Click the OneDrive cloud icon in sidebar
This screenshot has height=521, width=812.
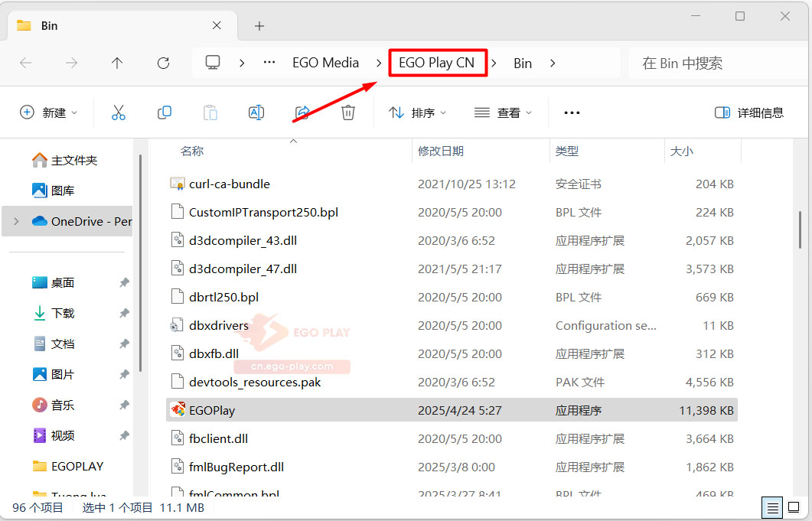[x=39, y=221]
